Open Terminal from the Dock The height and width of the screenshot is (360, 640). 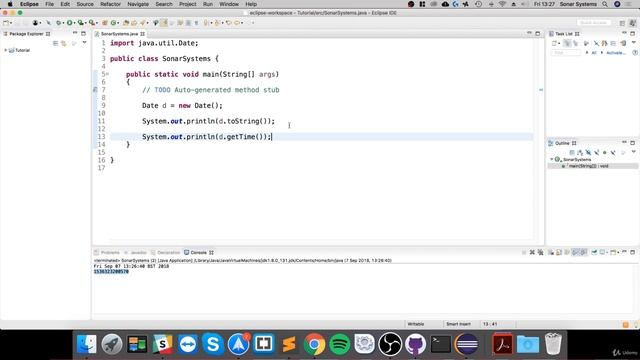click(441, 344)
